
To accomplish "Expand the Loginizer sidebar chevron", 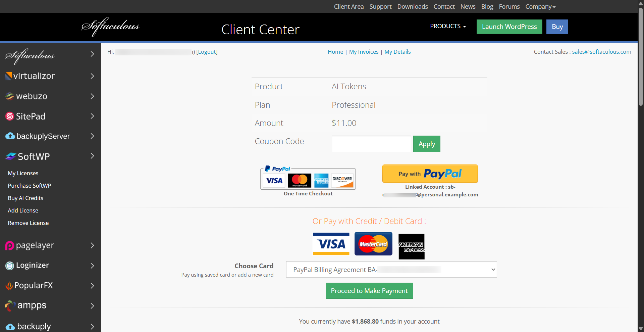I will tap(92, 266).
